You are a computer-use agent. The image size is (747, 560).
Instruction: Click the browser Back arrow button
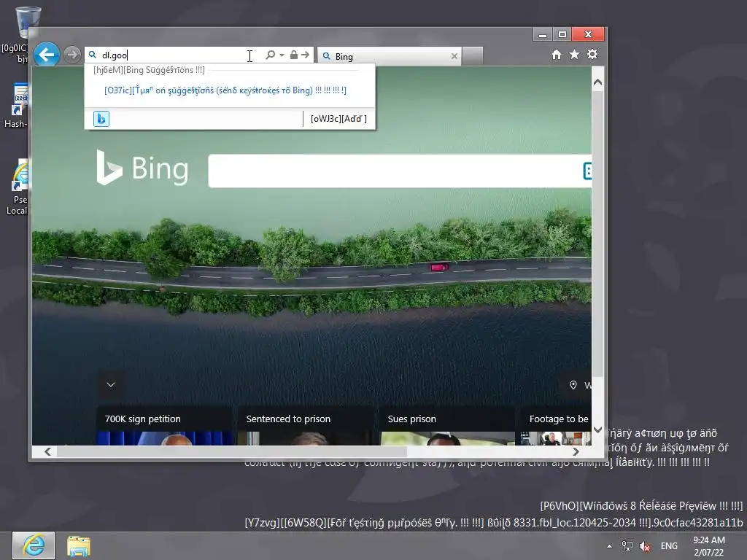click(x=47, y=55)
